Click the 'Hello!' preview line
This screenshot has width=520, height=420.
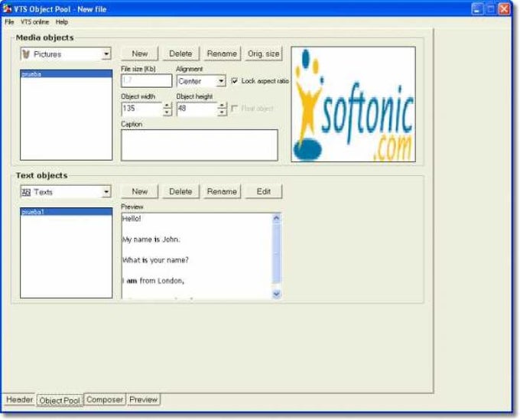pos(132,218)
